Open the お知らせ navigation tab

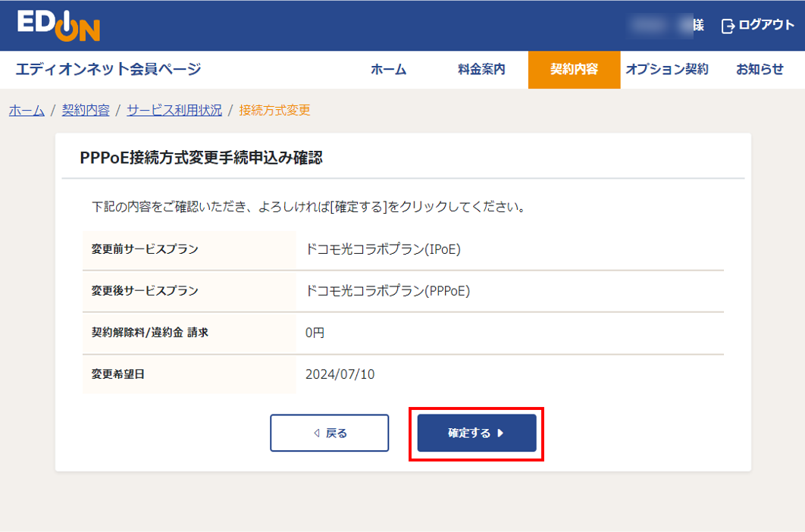tap(760, 70)
